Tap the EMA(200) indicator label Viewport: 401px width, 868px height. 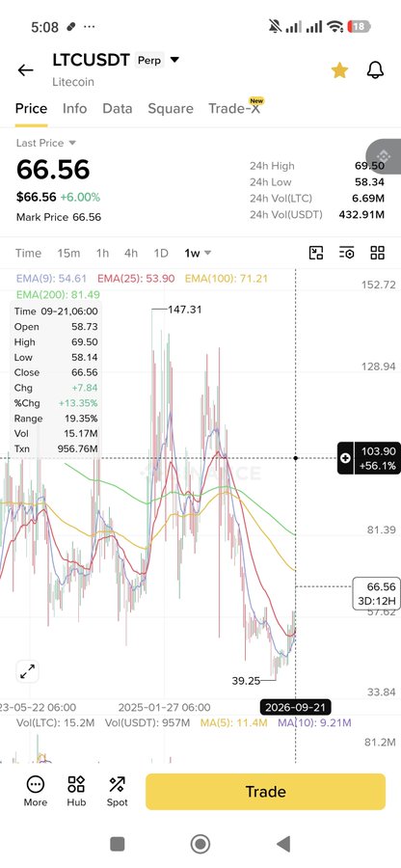pos(58,294)
